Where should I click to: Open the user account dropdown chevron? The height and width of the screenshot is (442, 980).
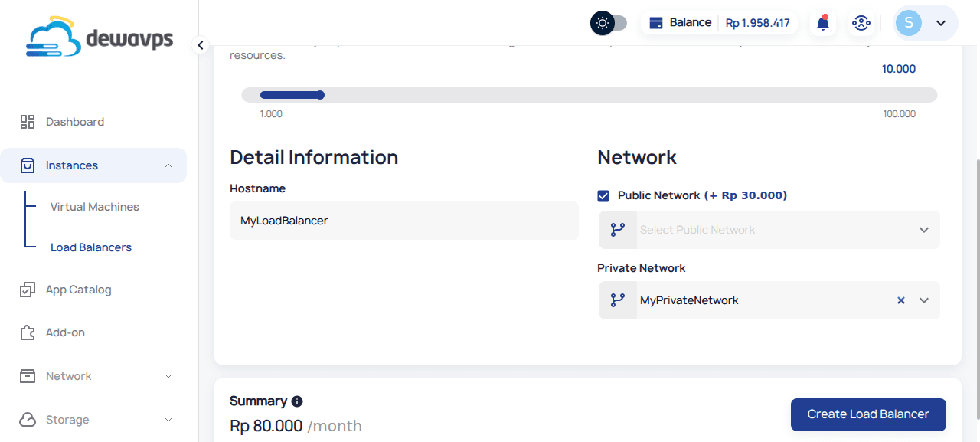pos(942,23)
